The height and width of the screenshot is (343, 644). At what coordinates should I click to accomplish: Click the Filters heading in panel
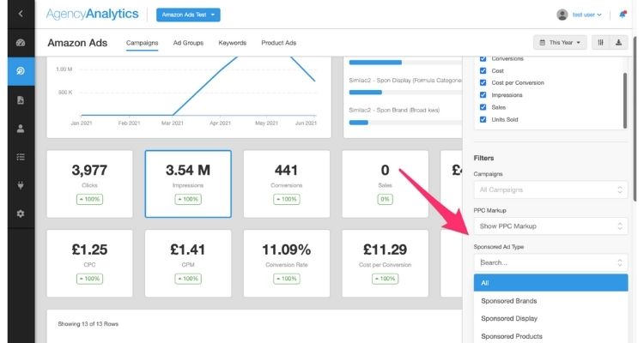click(x=483, y=158)
